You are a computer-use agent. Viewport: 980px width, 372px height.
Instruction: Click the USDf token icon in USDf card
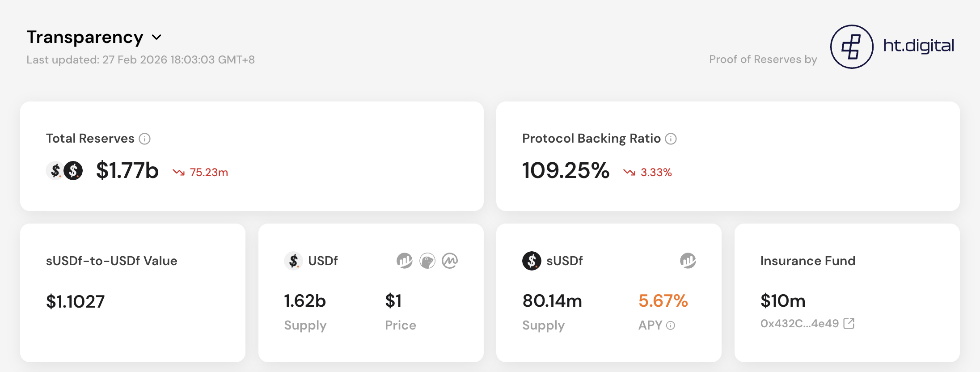pos(293,261)
